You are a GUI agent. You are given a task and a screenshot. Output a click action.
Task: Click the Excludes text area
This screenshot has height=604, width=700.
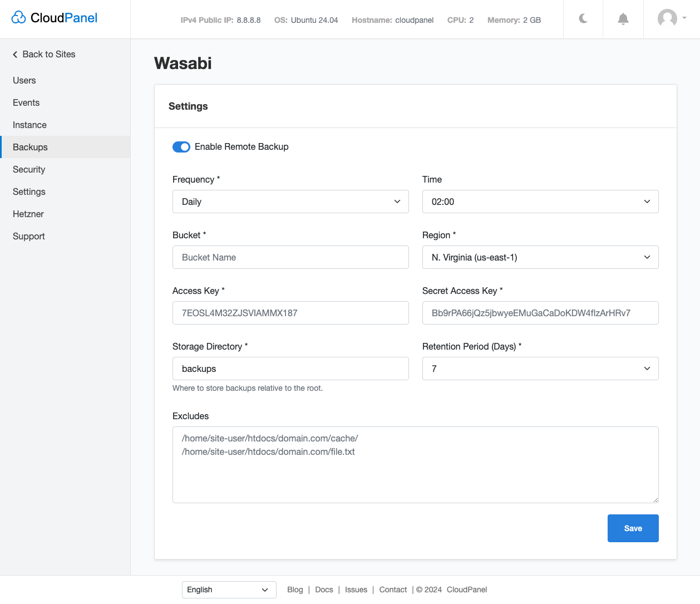[415, 473]
